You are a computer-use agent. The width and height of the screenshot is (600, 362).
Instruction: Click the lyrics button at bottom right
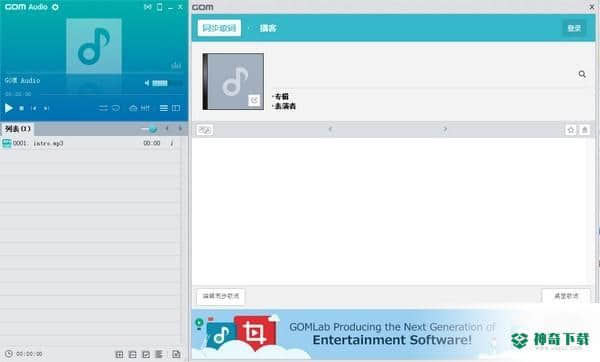[566, 296]
